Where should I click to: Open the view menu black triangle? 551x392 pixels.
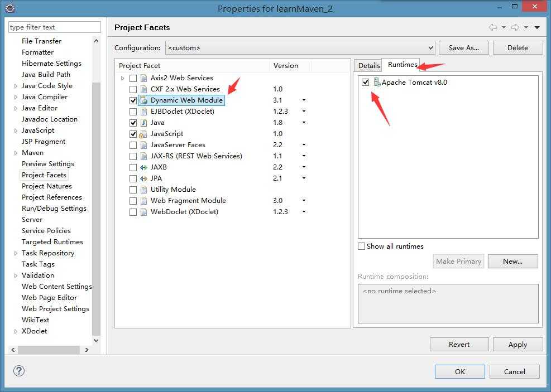[x=537, y=27]
